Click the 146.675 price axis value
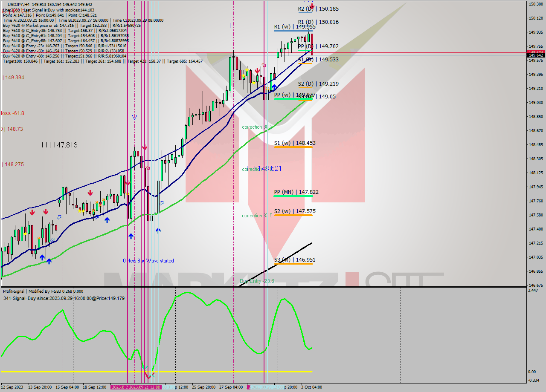This screenshot has width=546, height=392. point(536,285)
